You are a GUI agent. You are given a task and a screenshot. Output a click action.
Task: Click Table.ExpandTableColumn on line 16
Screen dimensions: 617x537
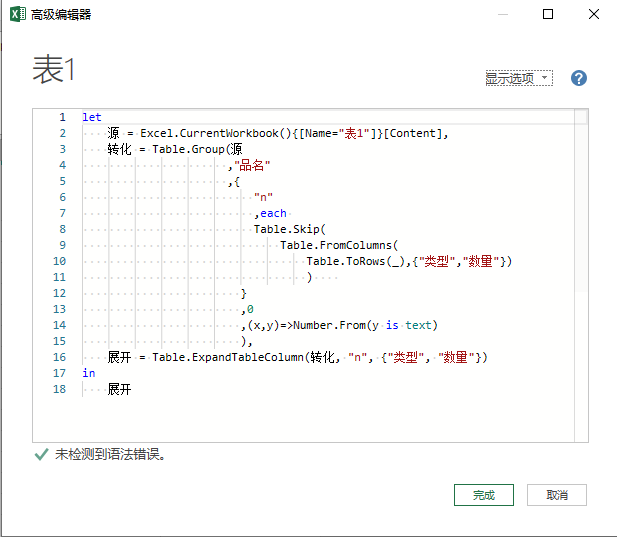tap(228, 357)
